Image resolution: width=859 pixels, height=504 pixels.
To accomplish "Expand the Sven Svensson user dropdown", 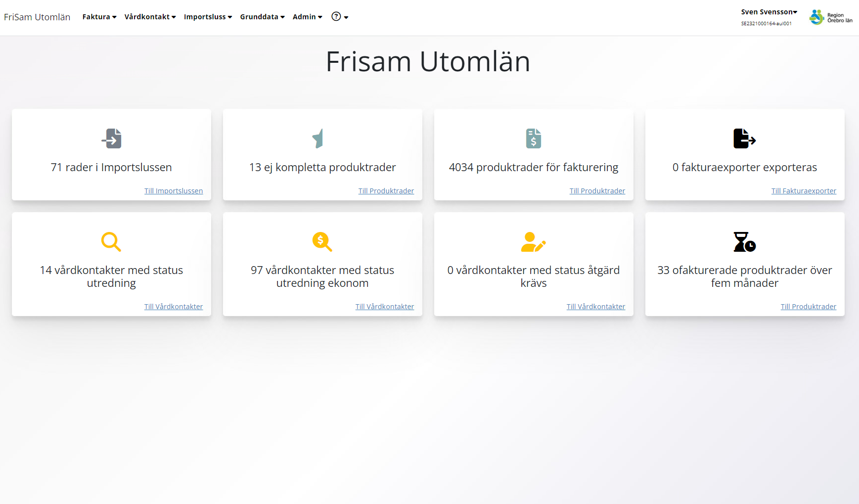I will (x=769, y=12).
